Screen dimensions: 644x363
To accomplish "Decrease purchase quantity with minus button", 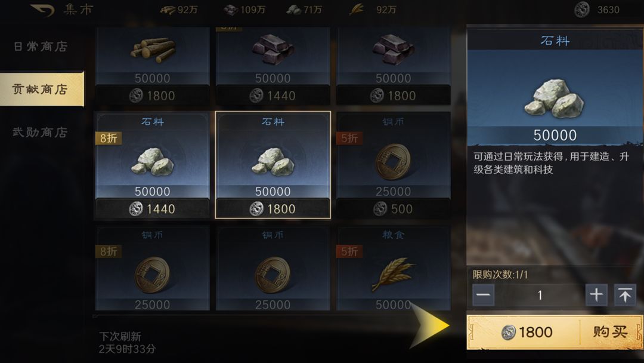I will (x=483, y=295).
